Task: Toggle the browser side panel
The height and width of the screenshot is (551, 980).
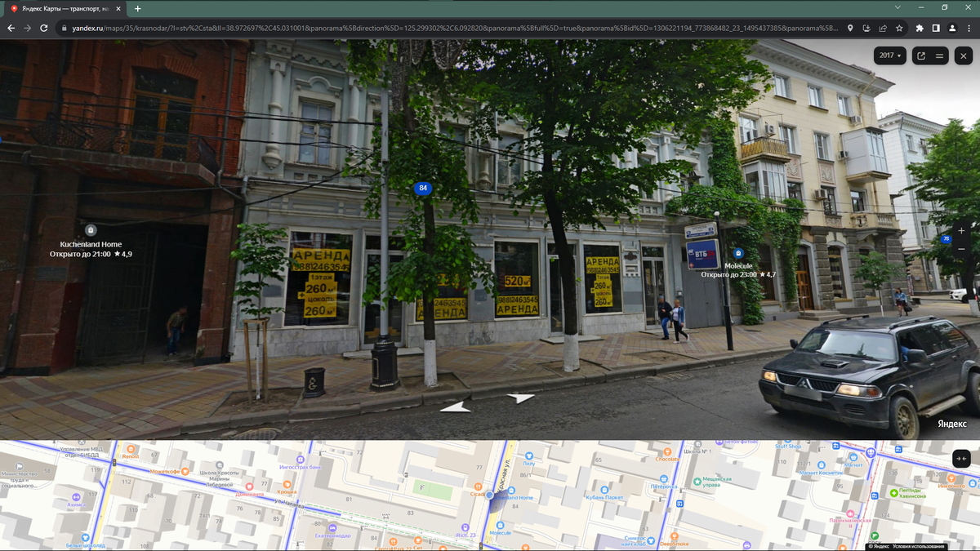Action: tap(936, 28)
